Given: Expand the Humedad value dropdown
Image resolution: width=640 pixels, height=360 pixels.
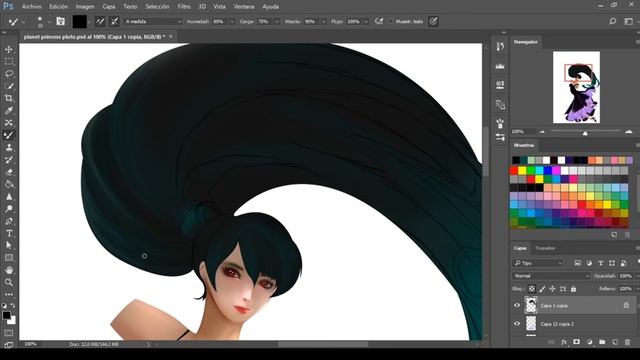Looking at the screenshot, I should click(232, 21).
